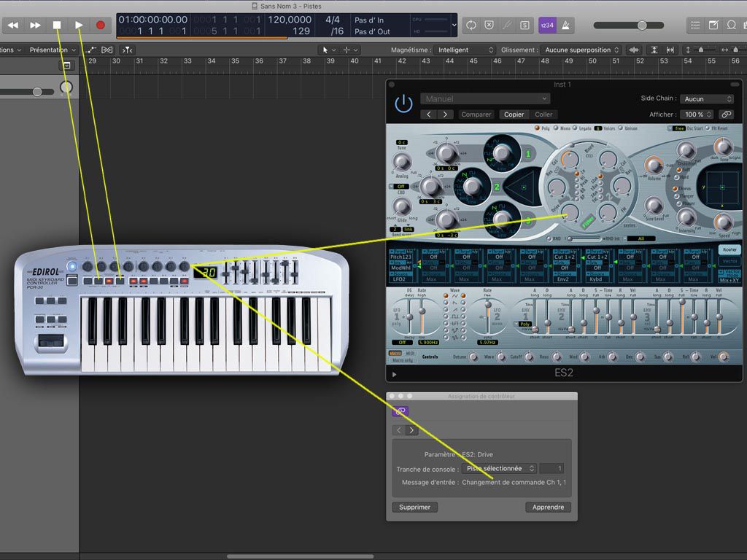Click the Catch playhead icon
The width and height of the screenshot is (747, 560).
(127, 50)
